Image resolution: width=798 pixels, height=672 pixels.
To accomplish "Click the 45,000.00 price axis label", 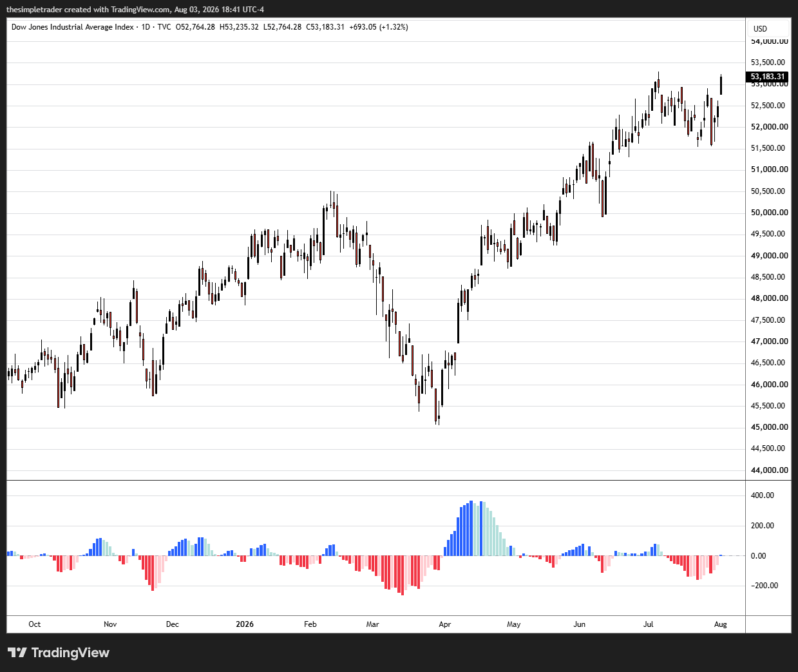I will pos(770,427).
